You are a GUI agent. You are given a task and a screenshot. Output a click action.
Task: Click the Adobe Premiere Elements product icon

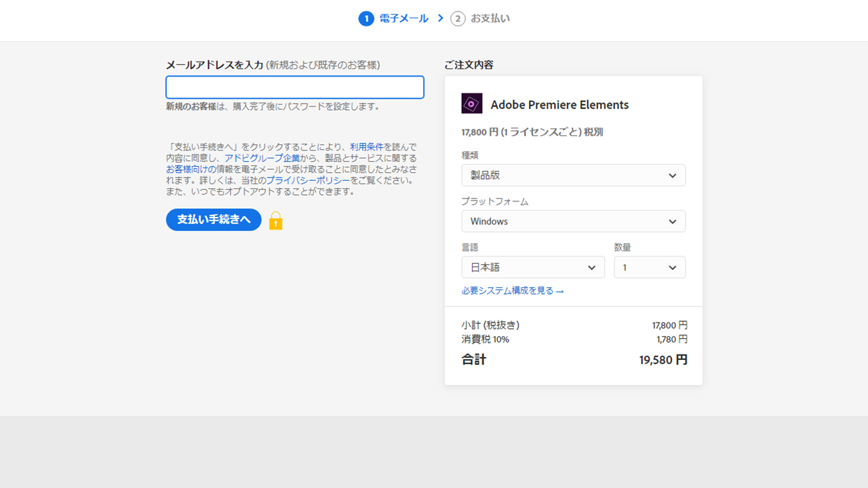(472, 104)
